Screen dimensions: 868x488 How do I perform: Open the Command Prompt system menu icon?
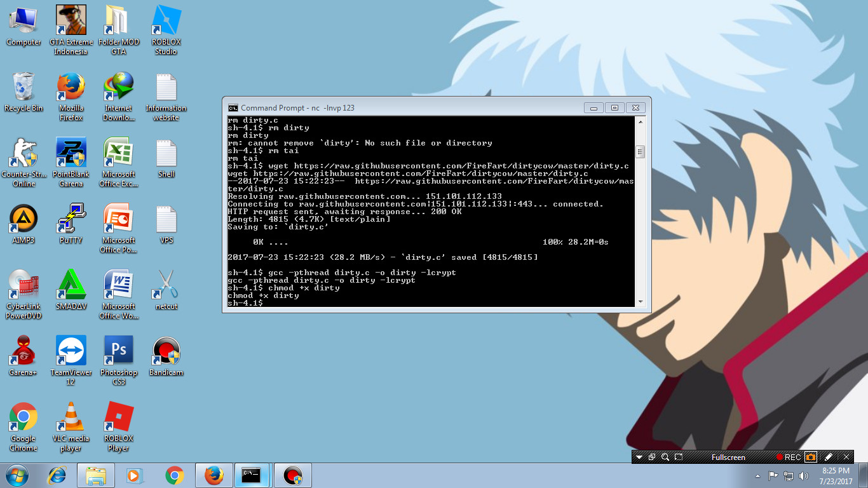tap(233, 108)
